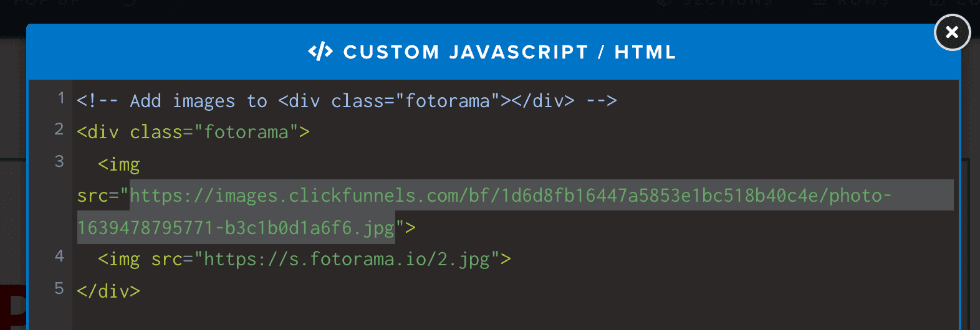Select line number 2 in the gutter
The height and width of the screenshot is (330, 980).
(59, 129)
